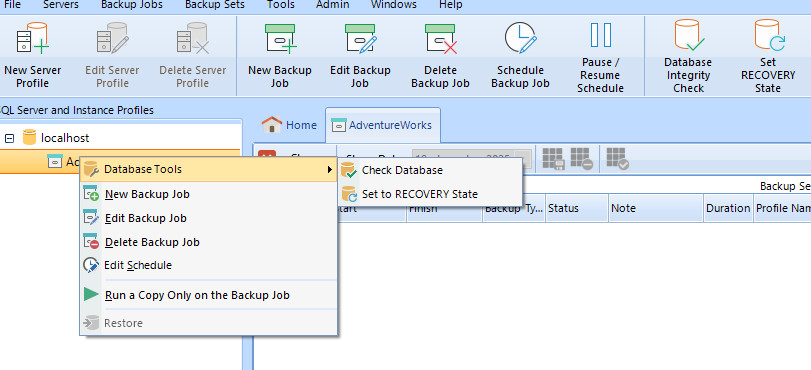Screen dimensions: 811x370
Task: Click the Home tab house icon
Action: [x=272, y=125]
